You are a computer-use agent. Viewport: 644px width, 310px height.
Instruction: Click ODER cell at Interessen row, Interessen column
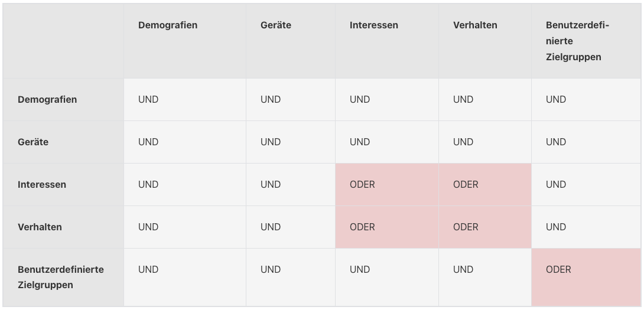coord(362,185)
